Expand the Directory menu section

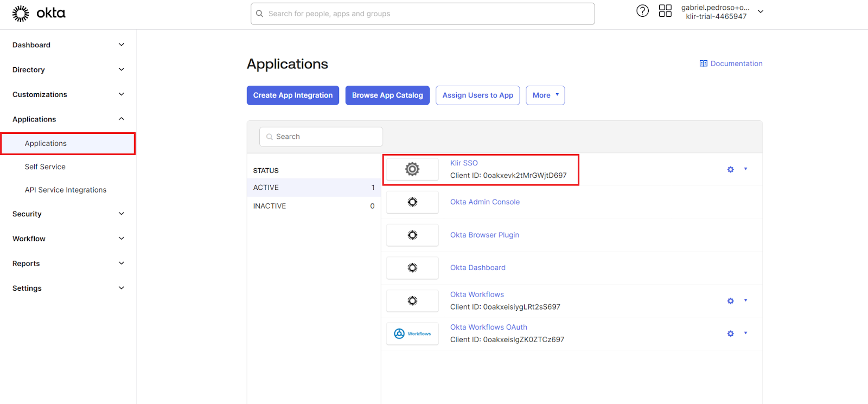click(x=122, y=69)
